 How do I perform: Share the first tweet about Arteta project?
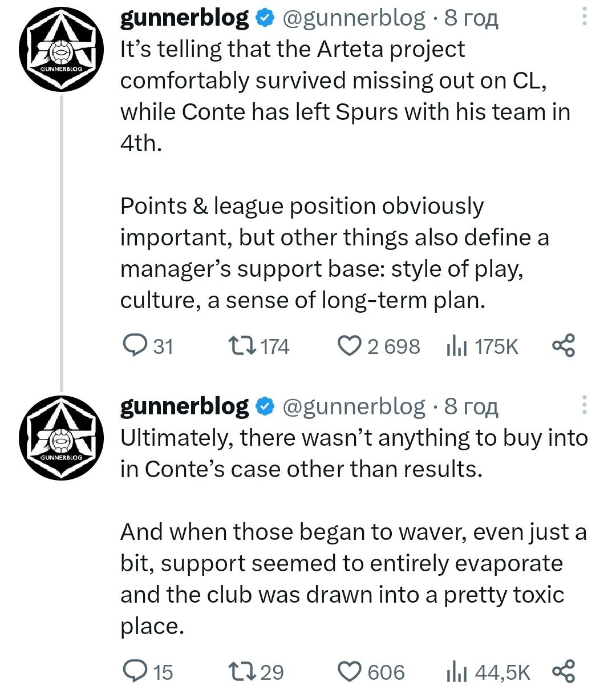564,346
